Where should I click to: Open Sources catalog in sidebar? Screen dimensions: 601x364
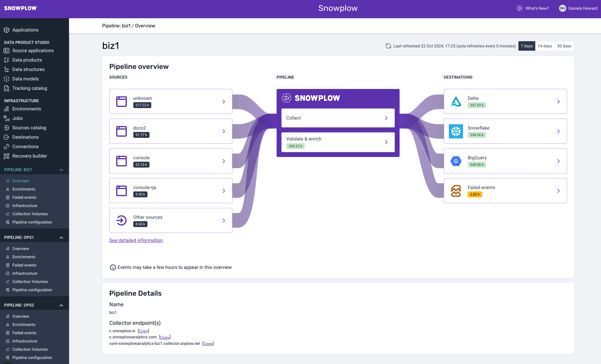29,128
